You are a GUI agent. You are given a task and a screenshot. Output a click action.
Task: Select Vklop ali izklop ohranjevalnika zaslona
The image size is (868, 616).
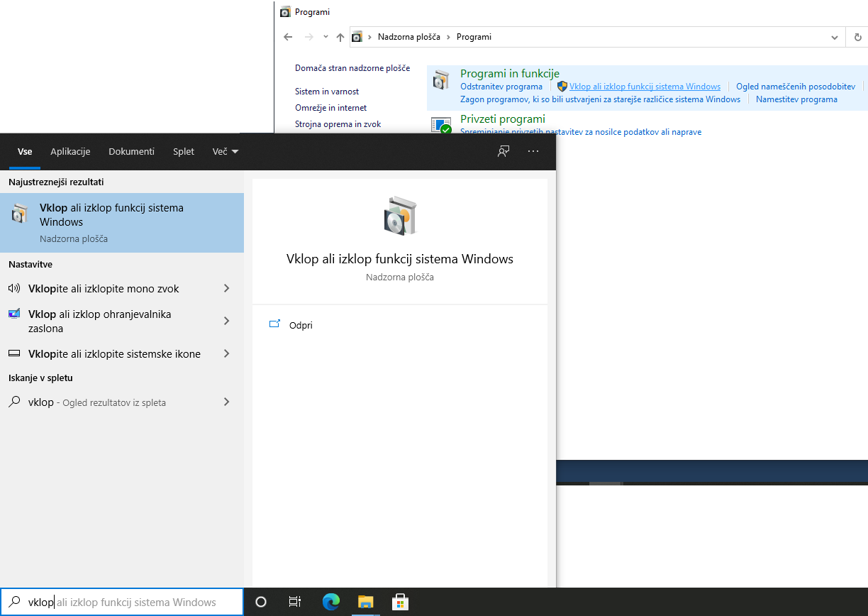(x=122, y=321)
